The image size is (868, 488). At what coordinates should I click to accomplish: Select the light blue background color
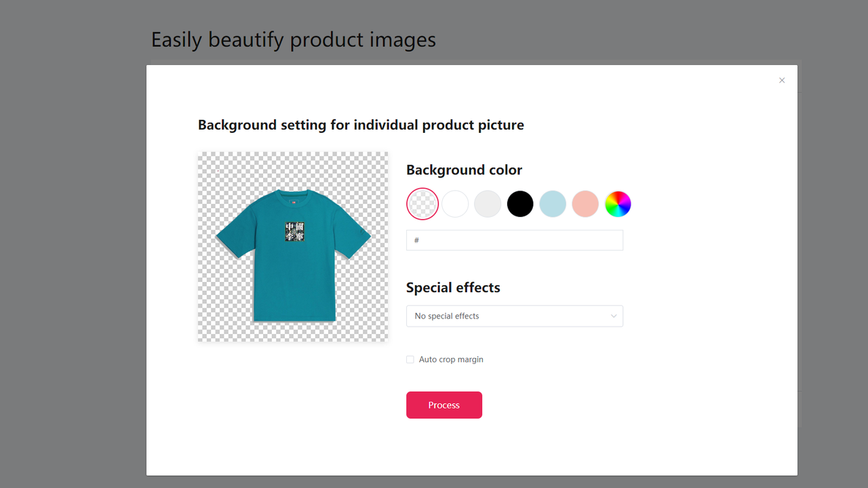coord(552,203)
